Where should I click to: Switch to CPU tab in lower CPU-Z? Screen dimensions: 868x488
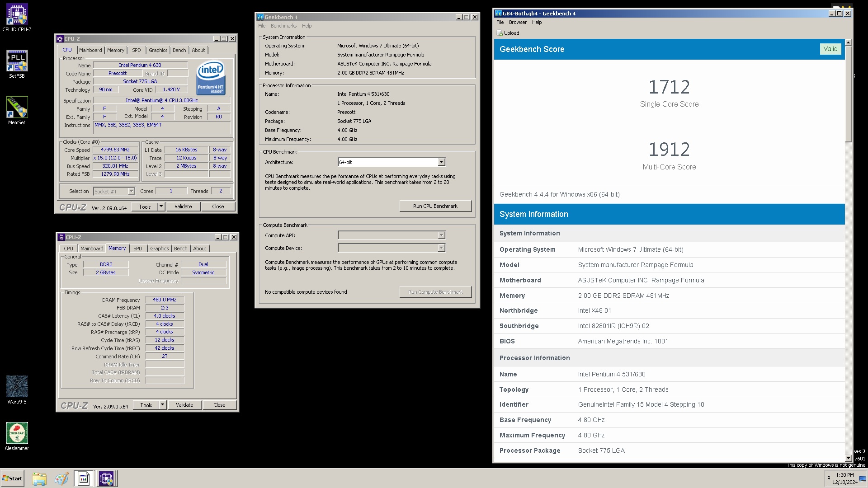(68, 249)
